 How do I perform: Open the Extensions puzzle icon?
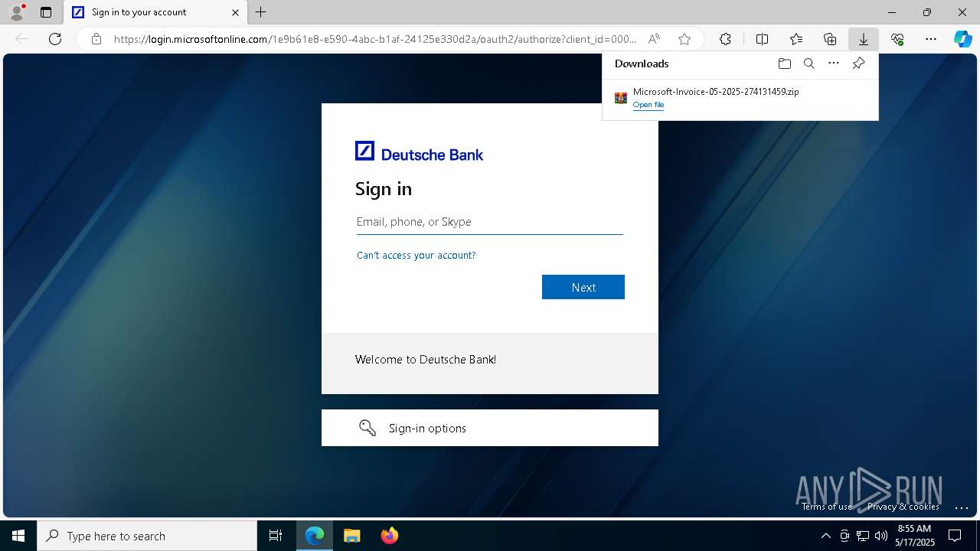(725, 39)
